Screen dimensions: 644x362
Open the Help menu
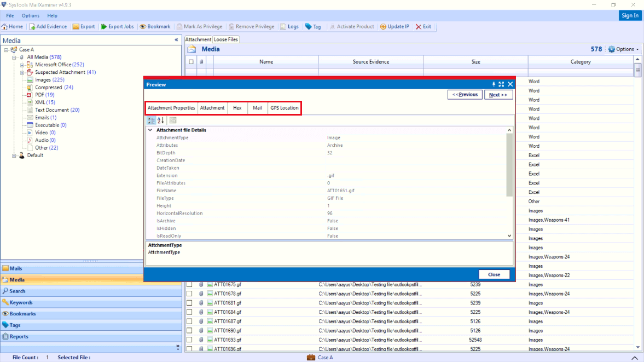point(52,16)
